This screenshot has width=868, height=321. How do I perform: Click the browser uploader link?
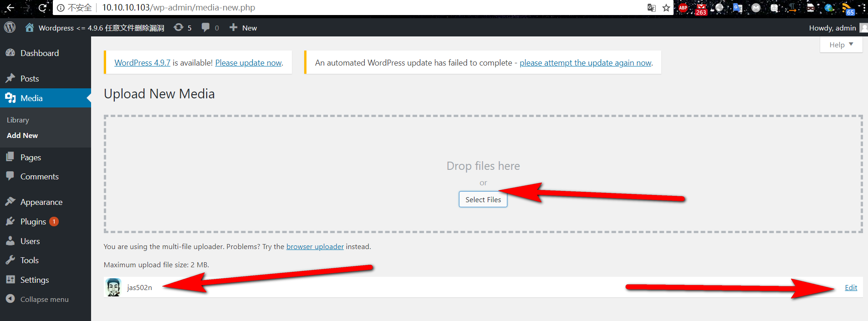315,246
